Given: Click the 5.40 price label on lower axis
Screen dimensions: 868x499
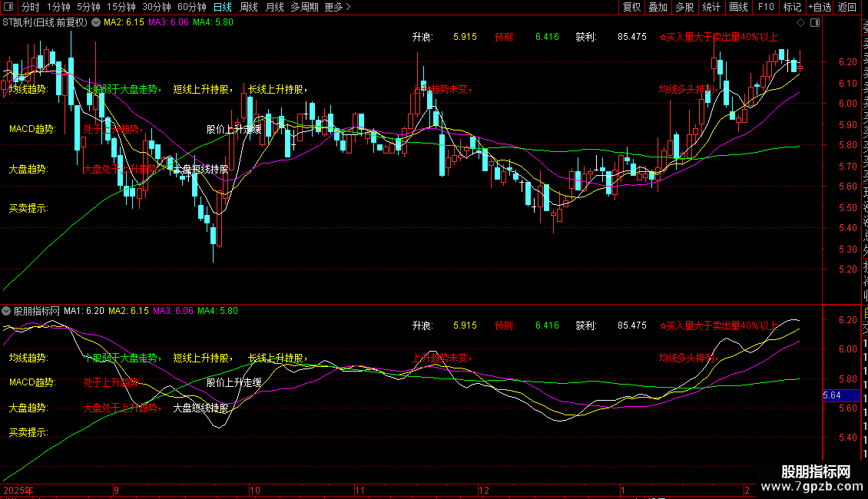Looking at the screenshot, I should [847, 438].
